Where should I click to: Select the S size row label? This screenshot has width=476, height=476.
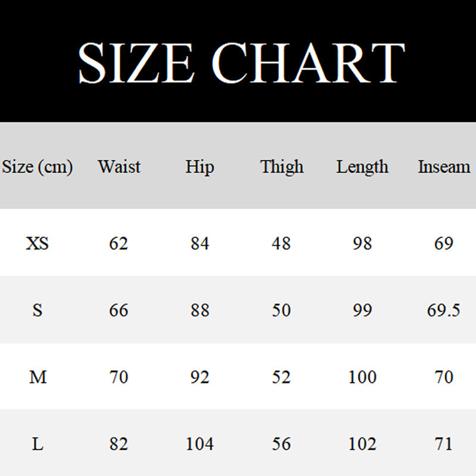37,310
